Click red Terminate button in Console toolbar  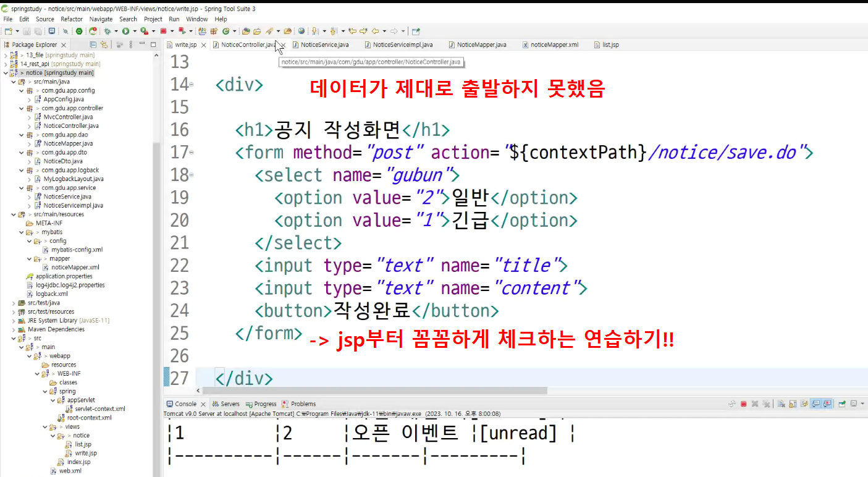[743, 403]
